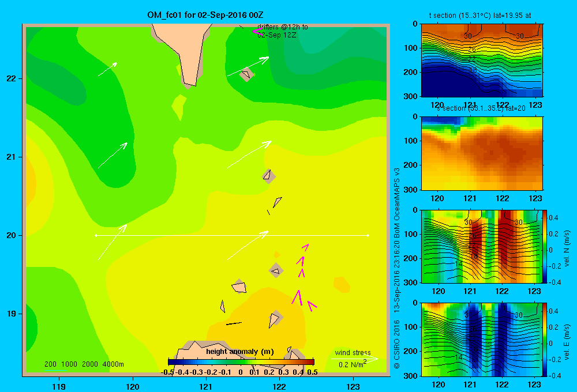Click the '21' latitude label on main map
577x392 pixels.
(x=11, y=157)
